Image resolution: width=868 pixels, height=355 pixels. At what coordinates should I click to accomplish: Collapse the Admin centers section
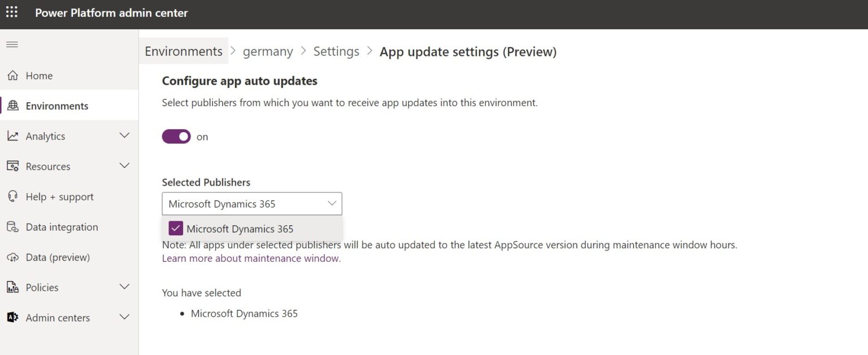point(124,317)
